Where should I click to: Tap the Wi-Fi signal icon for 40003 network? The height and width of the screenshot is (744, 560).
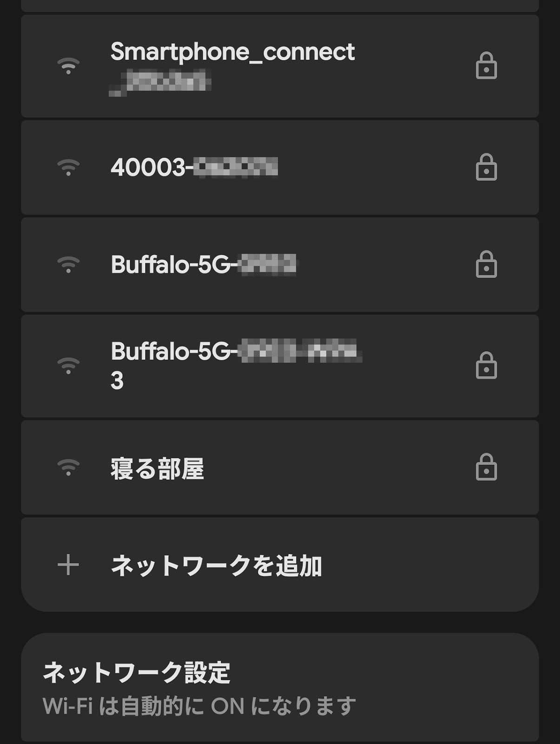click(x=68, y=167)
